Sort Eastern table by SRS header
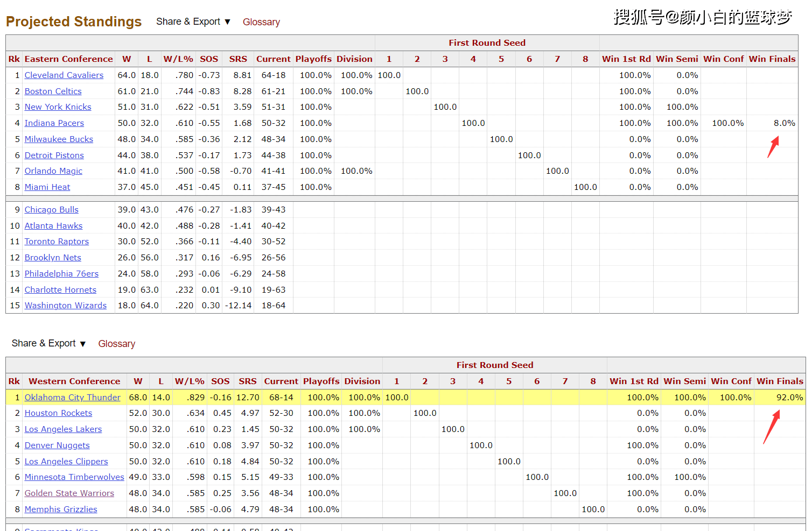 [x=238, y=59]
